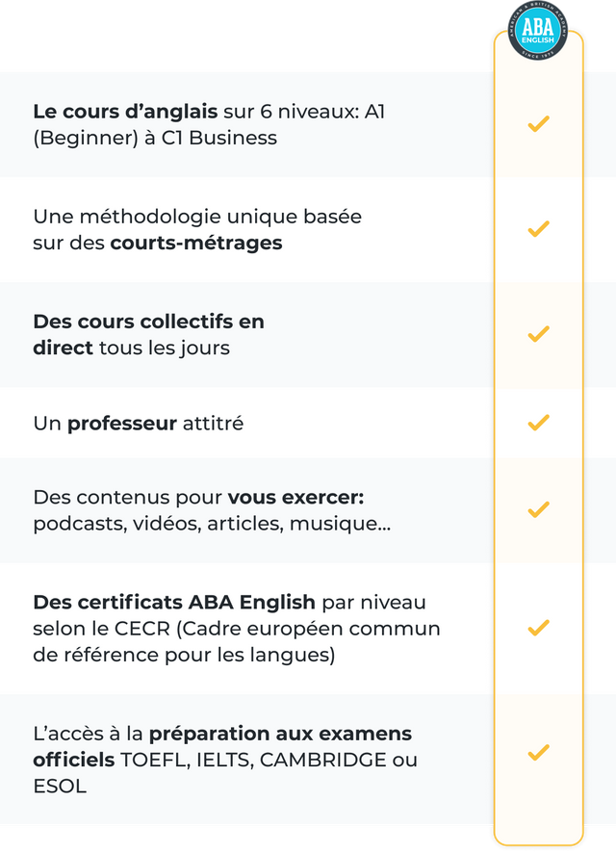616x853 pixels.
Task: Click checkmark for ABA English certificates
Action: pyautogui.click(x=538, y=628)
